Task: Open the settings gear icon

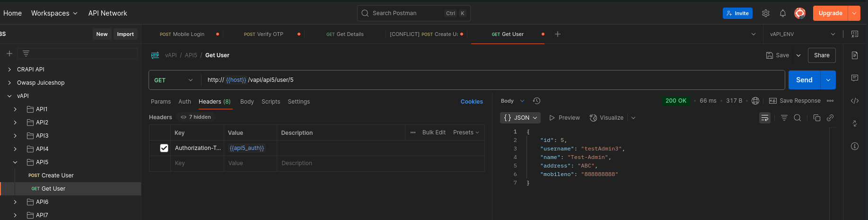Action: (765, 13)
